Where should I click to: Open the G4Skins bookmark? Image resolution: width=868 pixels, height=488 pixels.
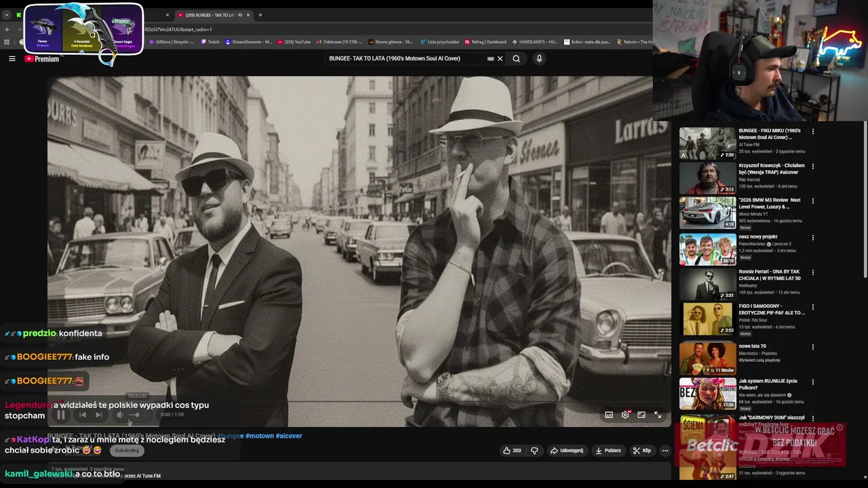(x=172, y=42)
